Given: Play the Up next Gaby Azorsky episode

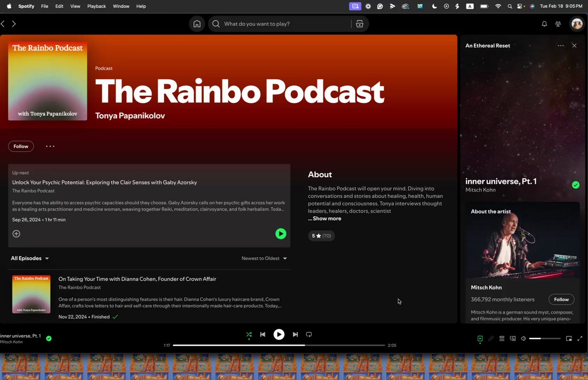Looking at the screenshot, I should click(x=281, y=234).
